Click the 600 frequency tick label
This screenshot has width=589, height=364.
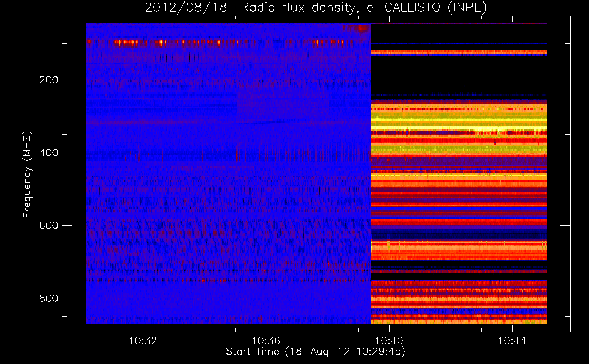[x=49, y=226]
